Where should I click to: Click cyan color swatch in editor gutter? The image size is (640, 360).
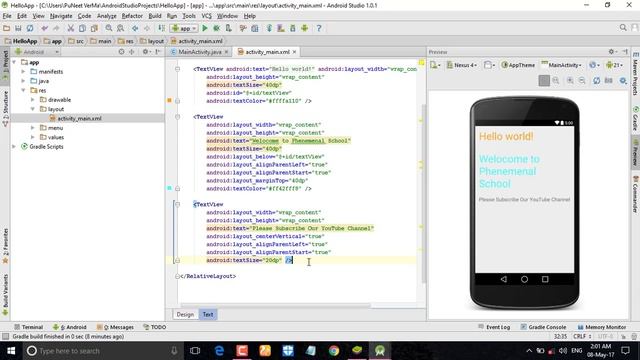(169, 188)
